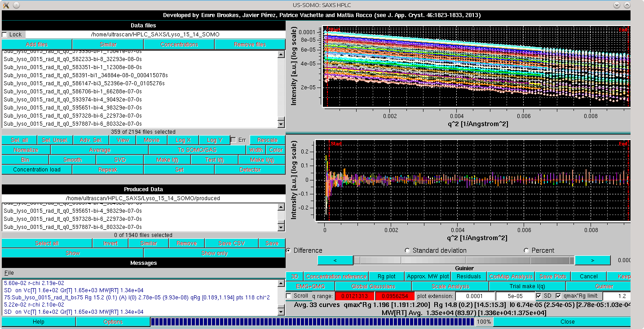Play the Movie of selected curves

tap(151, 140)
